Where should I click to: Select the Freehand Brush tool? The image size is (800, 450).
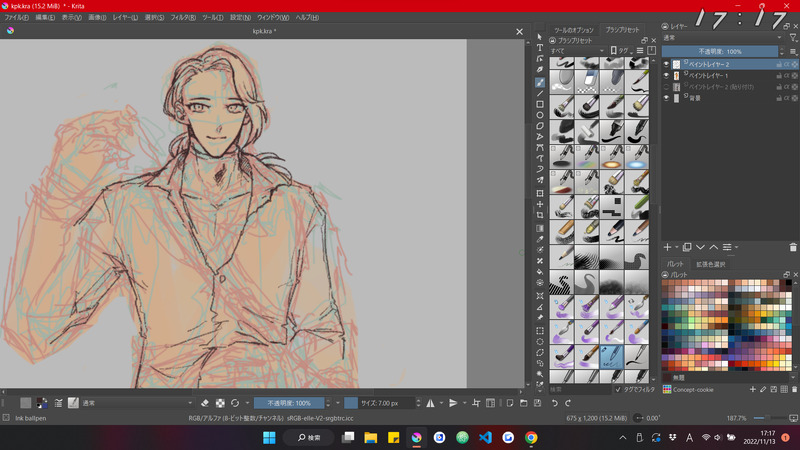point(540,82)
